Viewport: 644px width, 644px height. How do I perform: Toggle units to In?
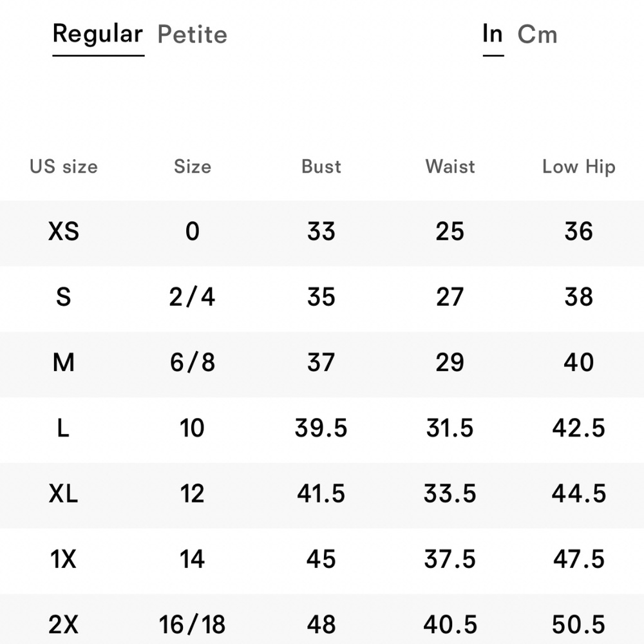(493, 33)
